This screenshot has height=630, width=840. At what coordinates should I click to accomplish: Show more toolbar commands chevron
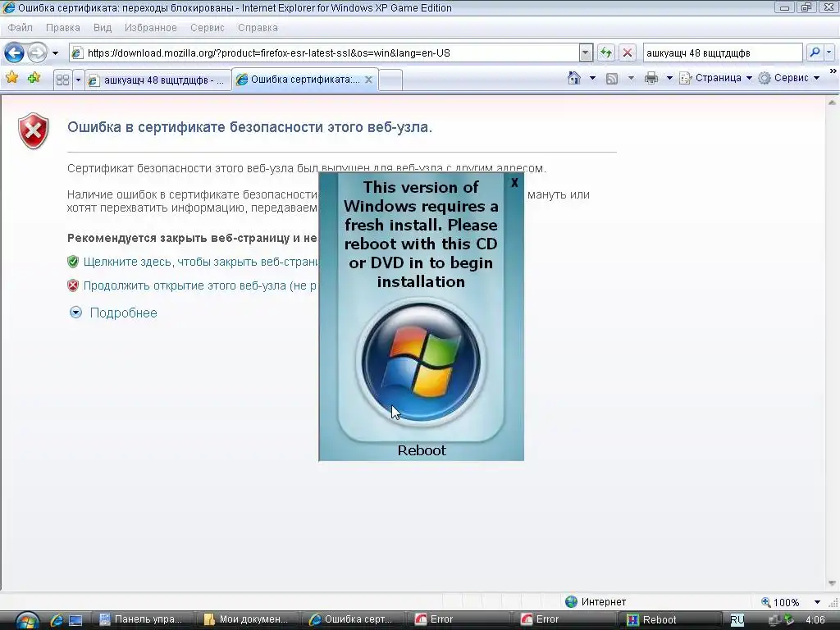[833, 71]
